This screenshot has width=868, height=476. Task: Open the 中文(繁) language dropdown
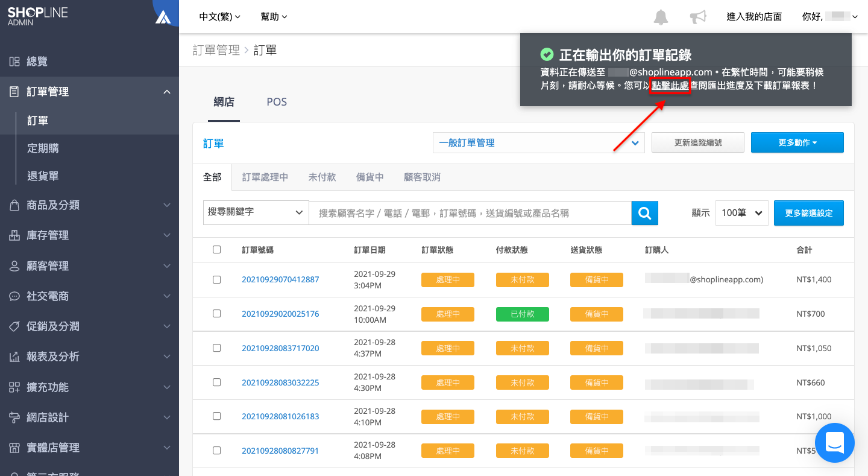220,17
